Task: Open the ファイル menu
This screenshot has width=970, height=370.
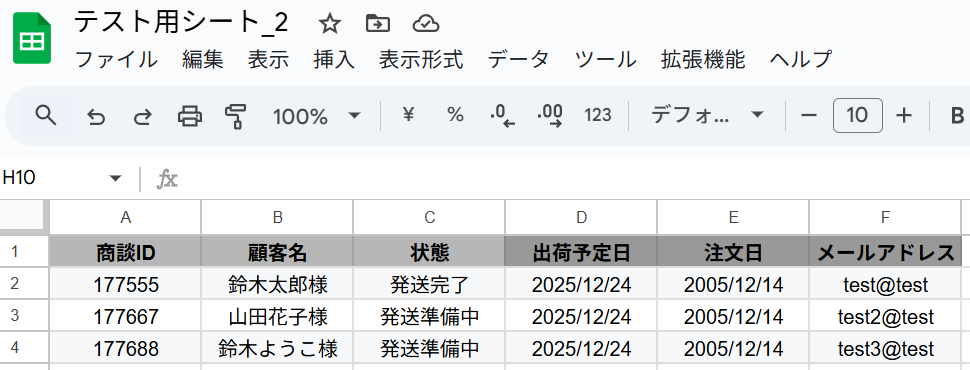Action: pos(116,60)
